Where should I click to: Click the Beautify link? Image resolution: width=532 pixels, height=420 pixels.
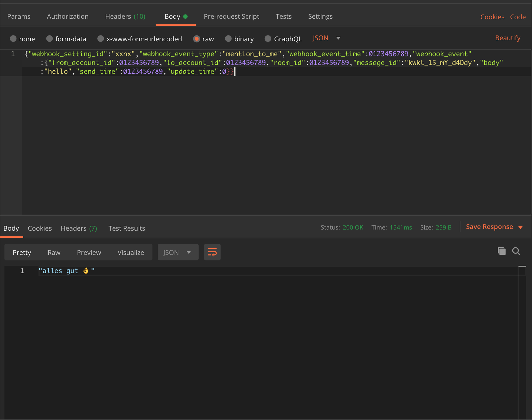507,38
